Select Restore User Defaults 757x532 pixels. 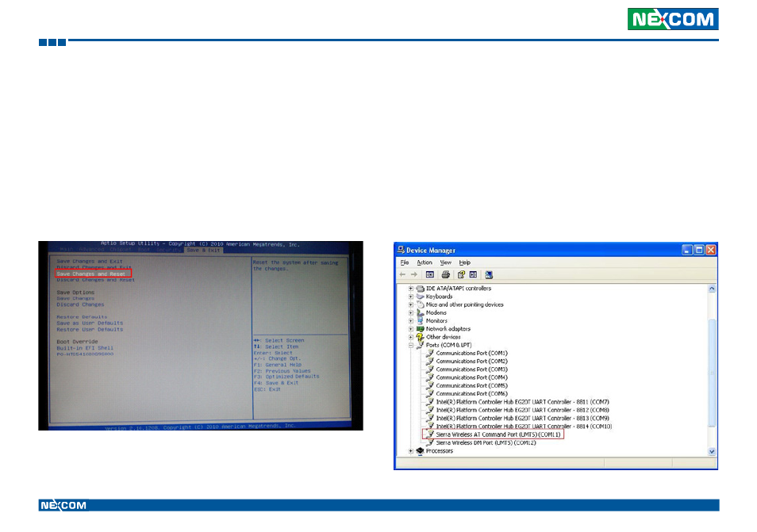click(90, 329)
